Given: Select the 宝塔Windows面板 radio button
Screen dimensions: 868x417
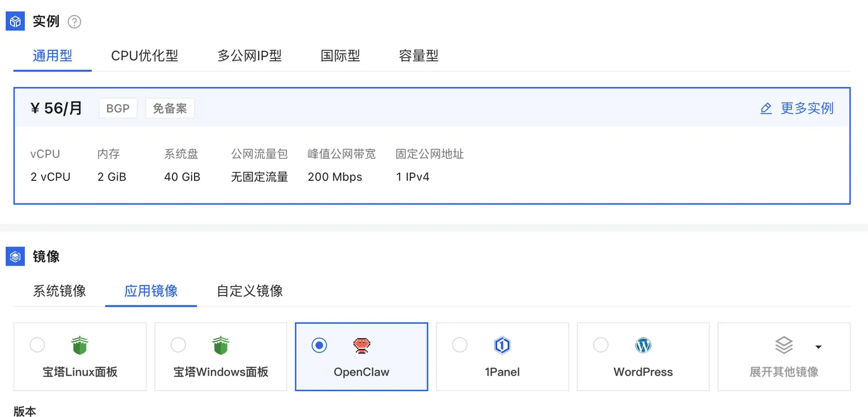Looking at the screenshot, I should (178, 345).
